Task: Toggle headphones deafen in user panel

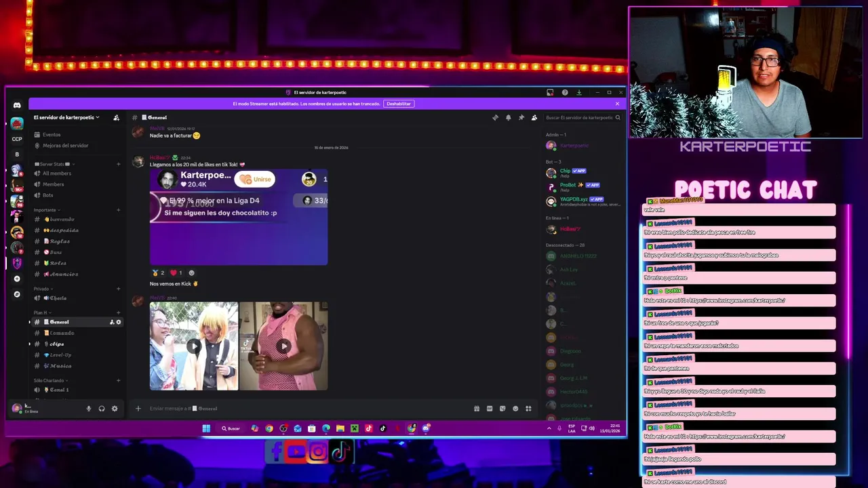Action: coord(102,409)
